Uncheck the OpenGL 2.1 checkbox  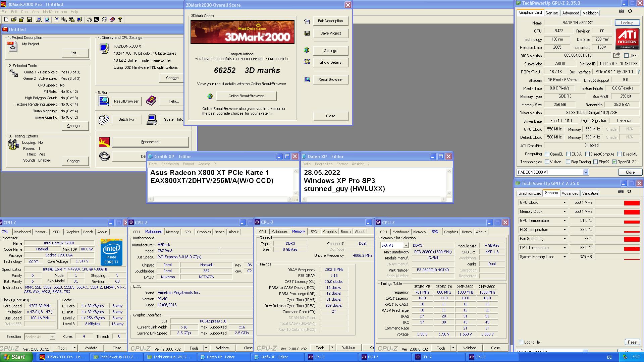[614, 162]
